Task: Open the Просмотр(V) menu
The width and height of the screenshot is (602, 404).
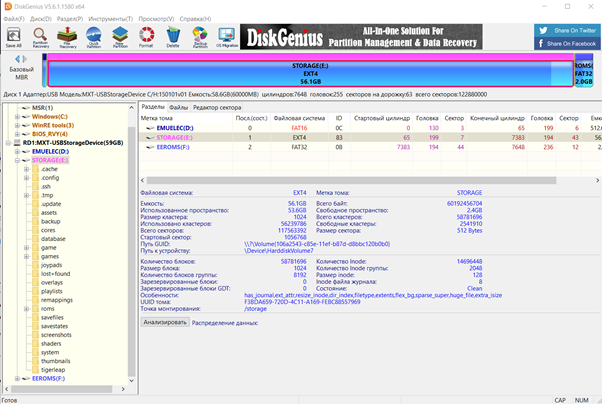Action: pyautogui.click(x=156, y=19)
